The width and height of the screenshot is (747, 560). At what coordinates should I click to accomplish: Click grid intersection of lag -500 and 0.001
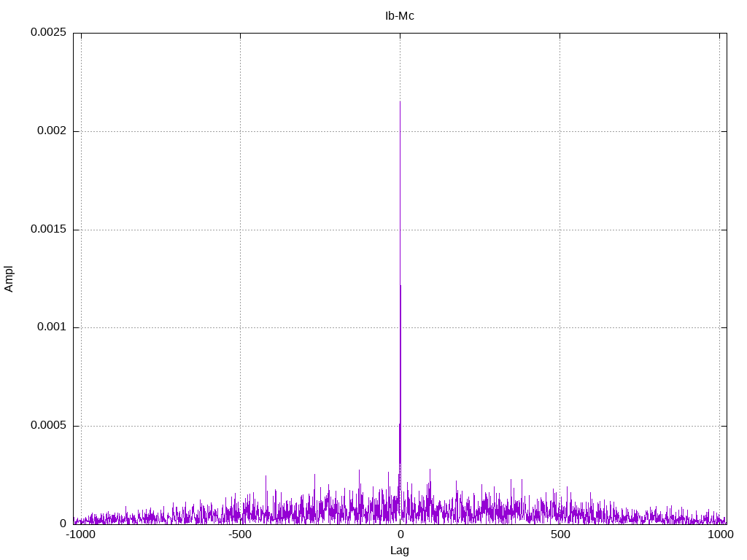[x=240, y=327]
